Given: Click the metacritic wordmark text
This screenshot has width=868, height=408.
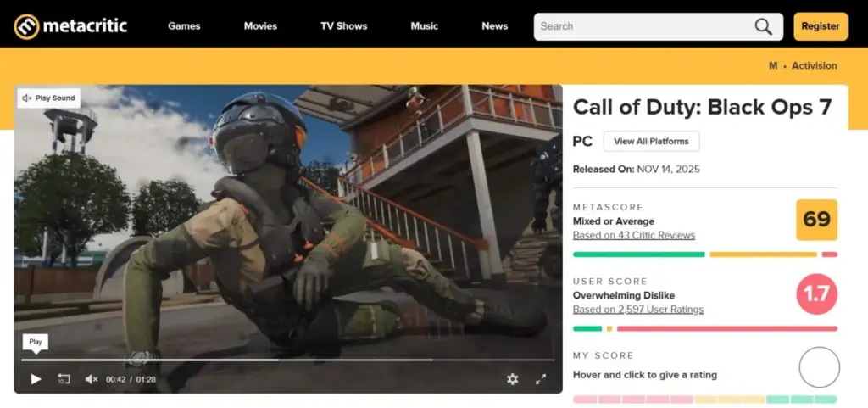Looking at the screenshot, I should 85,25.
